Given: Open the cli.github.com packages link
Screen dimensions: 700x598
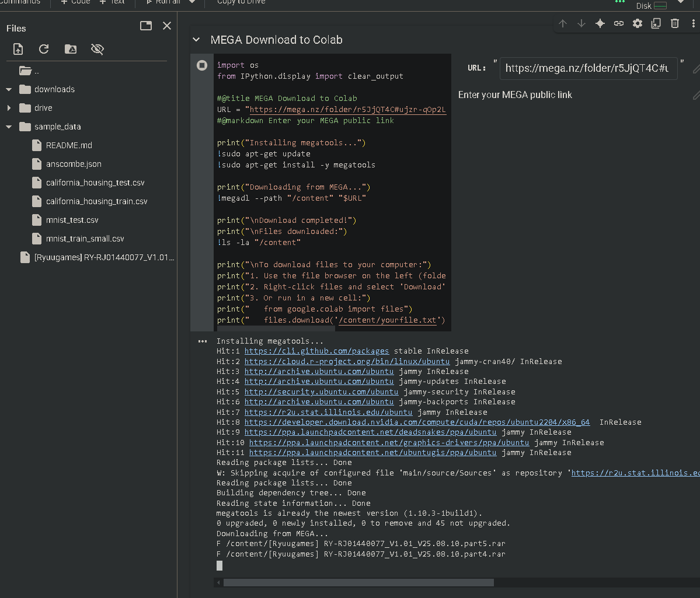Looking at the screenshot, I should click(x=316, y=351).
